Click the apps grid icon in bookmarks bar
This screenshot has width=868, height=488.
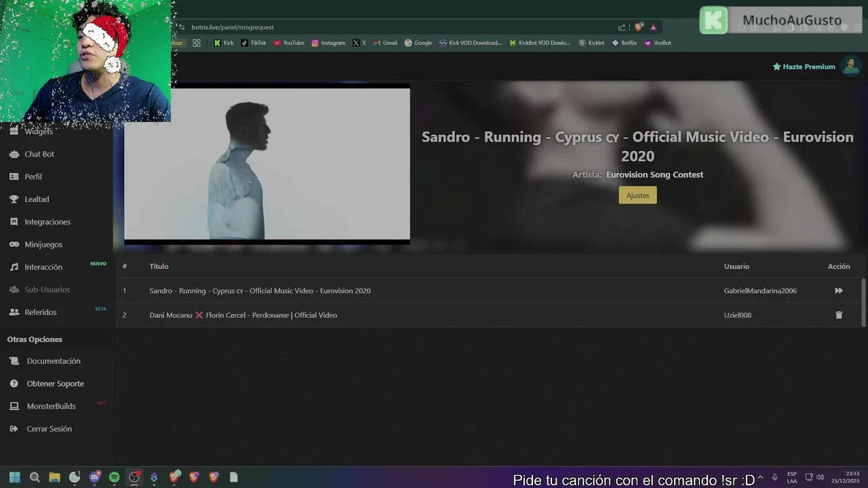pos(197,43)
